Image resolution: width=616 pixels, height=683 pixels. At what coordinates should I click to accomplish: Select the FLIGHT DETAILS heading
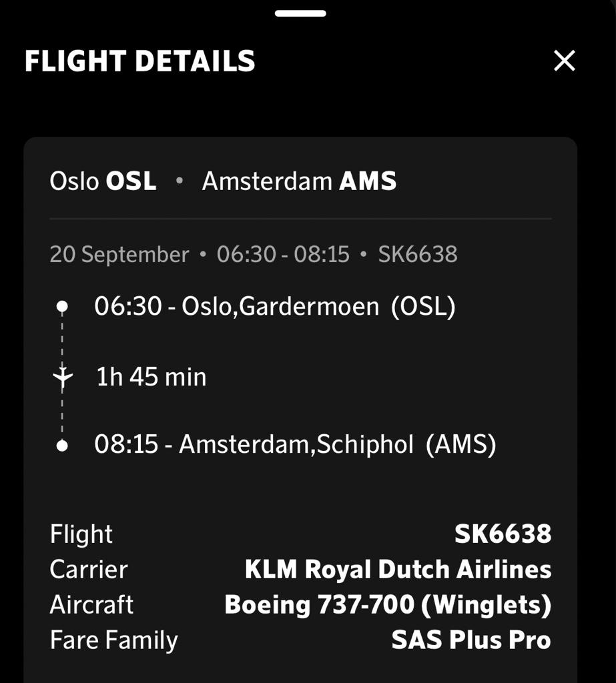[x=140, y=61]
